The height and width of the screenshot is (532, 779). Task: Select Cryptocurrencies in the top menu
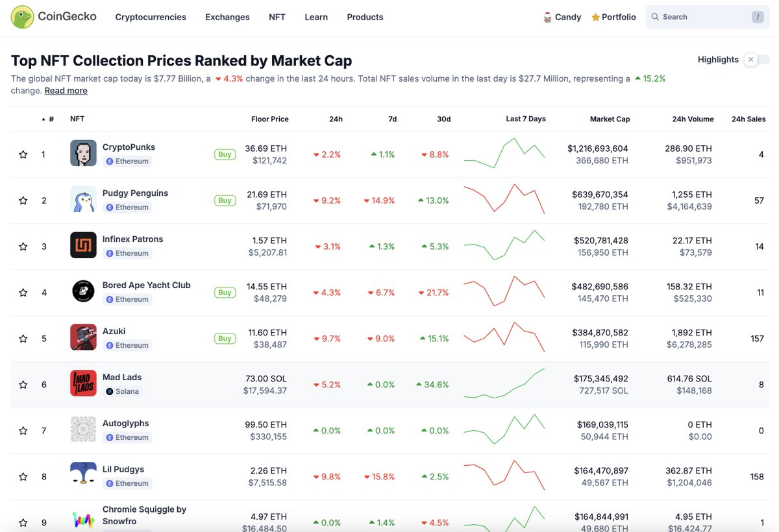tap(151, 17)
